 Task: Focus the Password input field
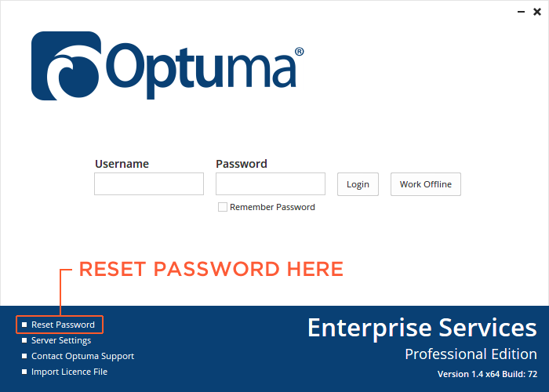click(x=271, y=183)
